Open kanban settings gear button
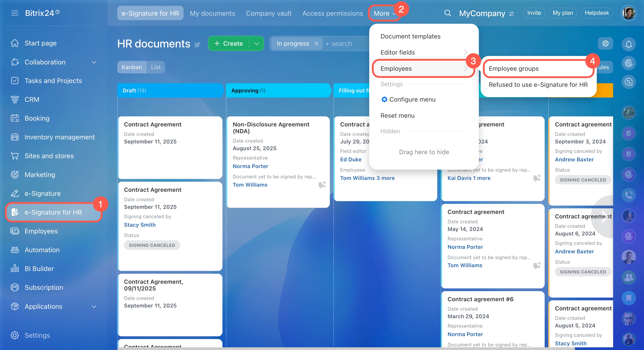The image size is (644, 350). pyautogui.click(x=605, y=43)
